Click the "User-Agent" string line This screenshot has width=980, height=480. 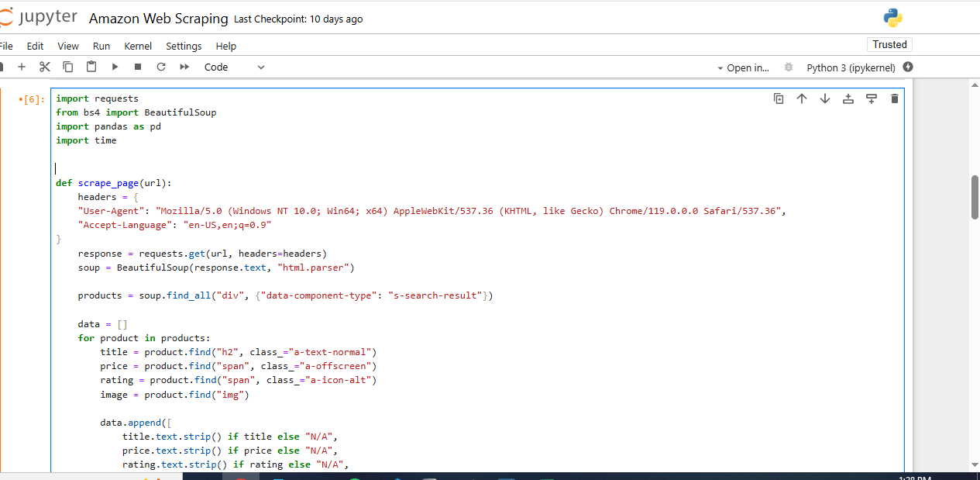click(432, 211)
